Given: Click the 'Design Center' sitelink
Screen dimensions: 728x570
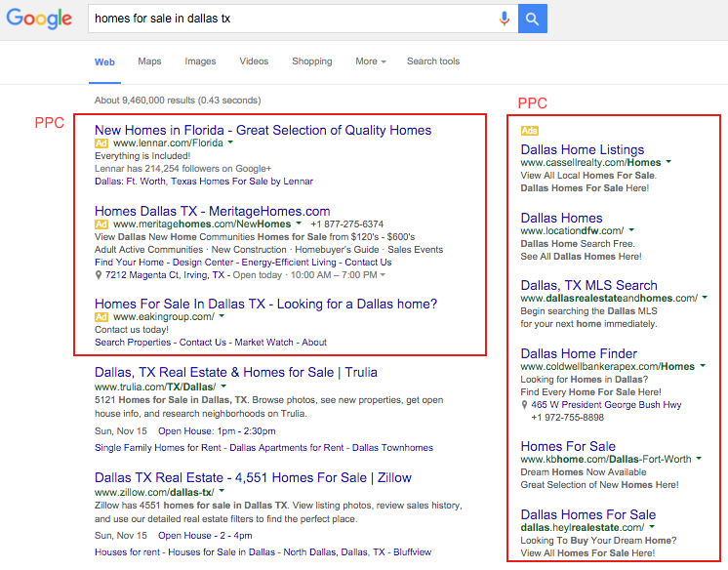Looking at the screenshot, I should pyautogui.click(x=203, y=263).
